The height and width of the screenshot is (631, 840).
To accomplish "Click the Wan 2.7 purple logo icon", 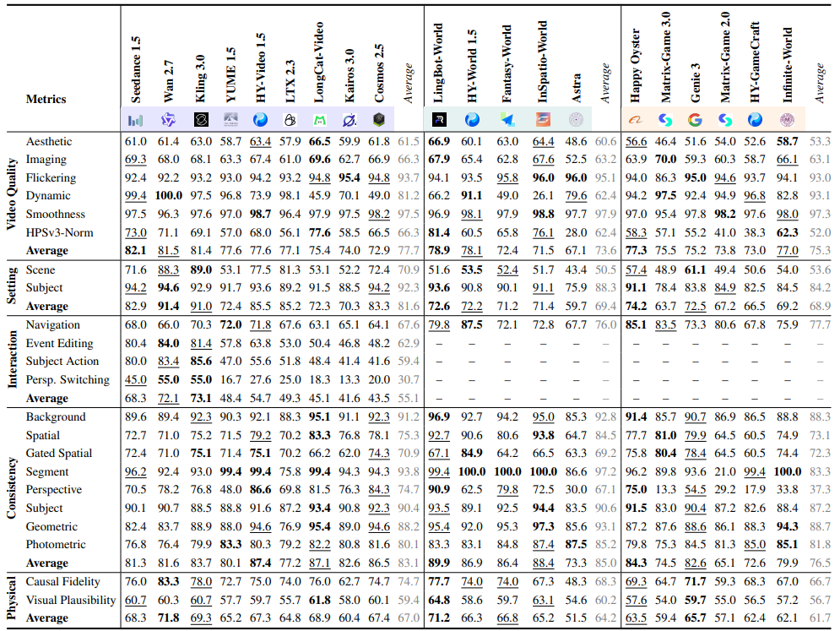I will pos(168,120).
